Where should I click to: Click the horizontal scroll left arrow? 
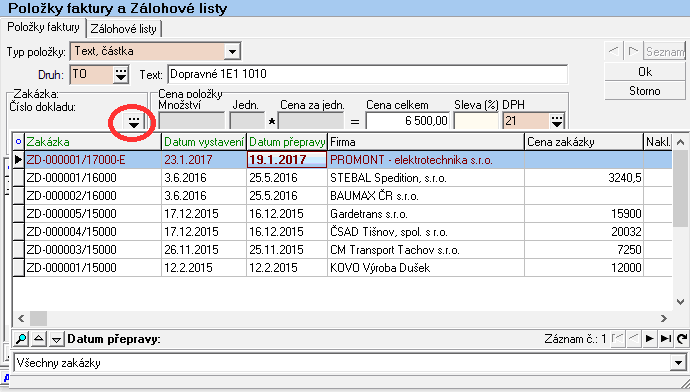(21, 318)
